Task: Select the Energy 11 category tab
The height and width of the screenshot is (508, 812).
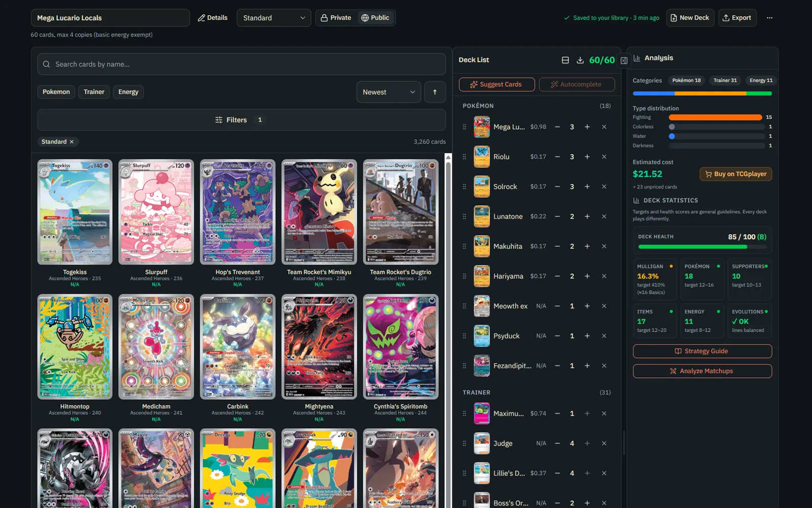Action: 761,80
